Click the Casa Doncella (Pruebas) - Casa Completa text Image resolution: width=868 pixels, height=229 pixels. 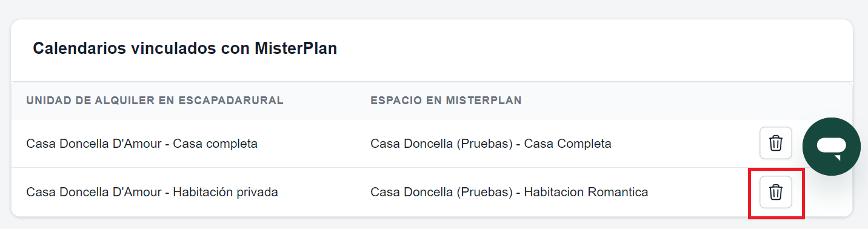(x=491, y=144)
